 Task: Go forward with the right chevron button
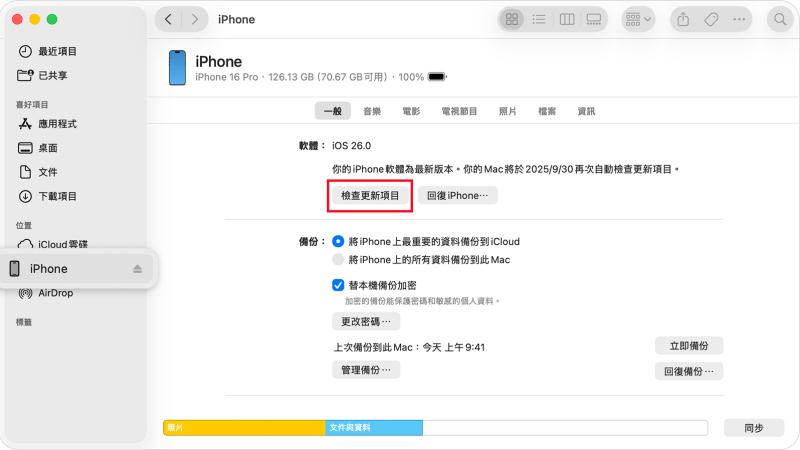[x=194, y=19]
